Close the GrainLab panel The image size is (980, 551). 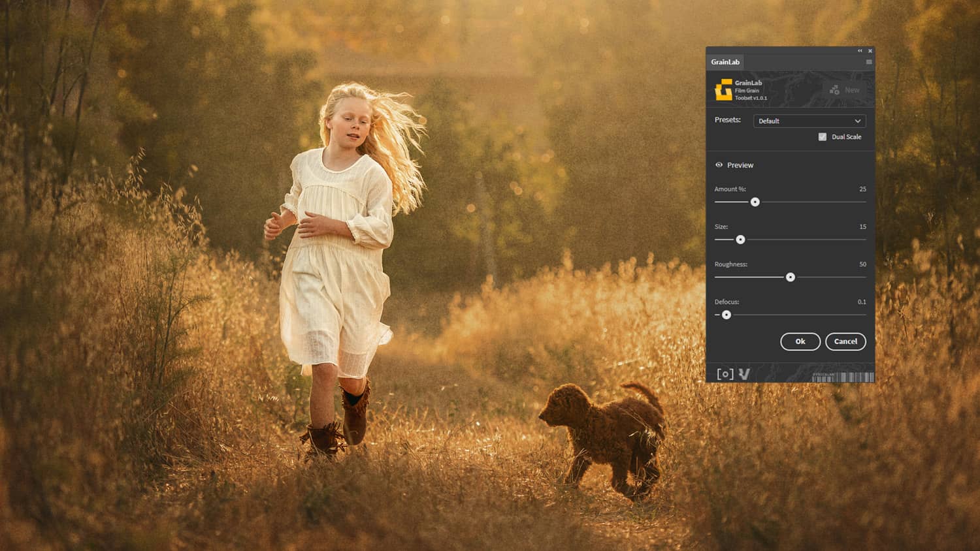pyautogui.click(x=870, y=51)
